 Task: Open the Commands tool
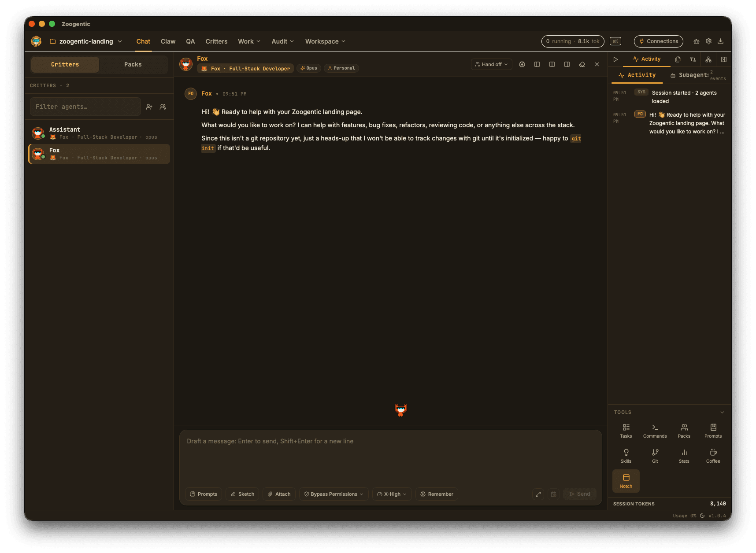[x=655, y=431]
